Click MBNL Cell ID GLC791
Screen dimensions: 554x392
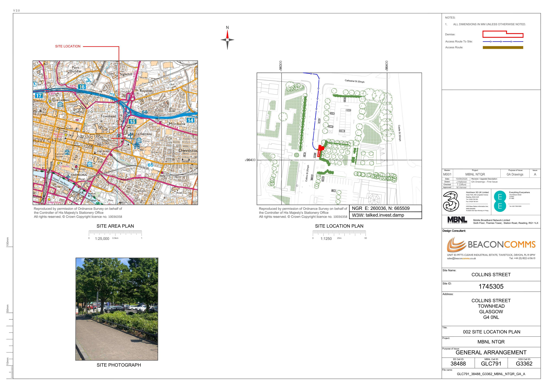pyautogui.click(x=491, y=364)
